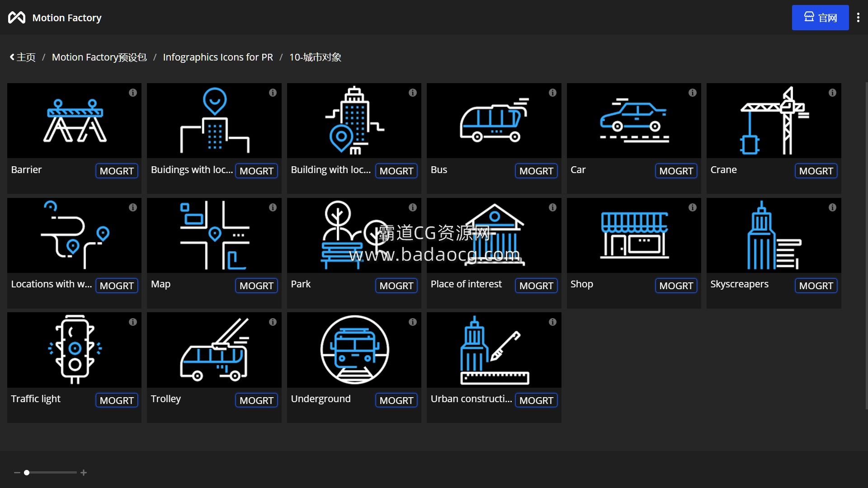The width and height of the screenshot is (868, 488).
Task: Click the MOGRT badge on Crane
Action: tap(816, 171)
